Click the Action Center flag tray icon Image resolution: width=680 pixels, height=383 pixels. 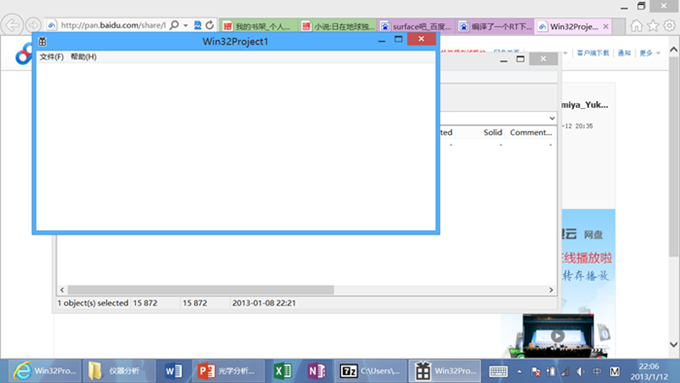point(536,371)
